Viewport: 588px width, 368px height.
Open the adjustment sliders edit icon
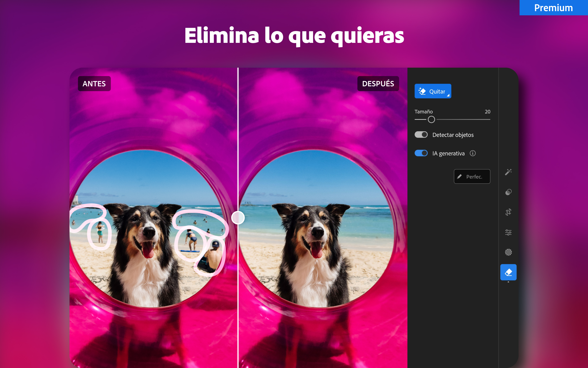508,232
